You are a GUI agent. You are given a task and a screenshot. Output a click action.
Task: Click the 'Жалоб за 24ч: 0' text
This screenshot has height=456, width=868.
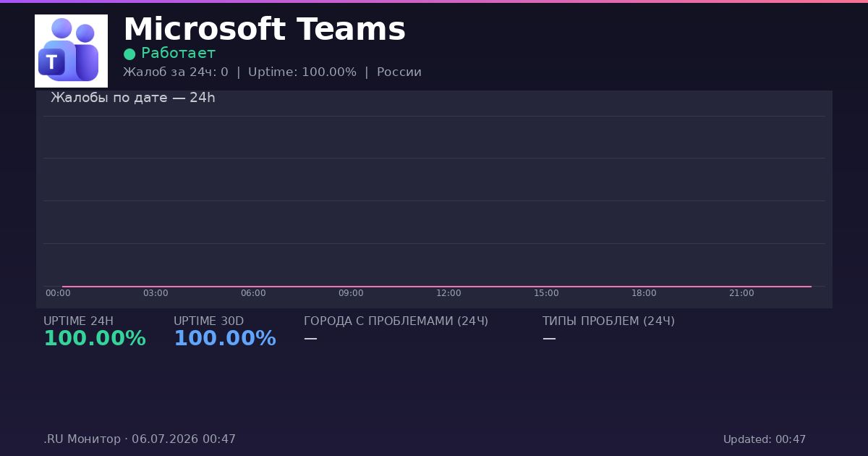point(176,72)
